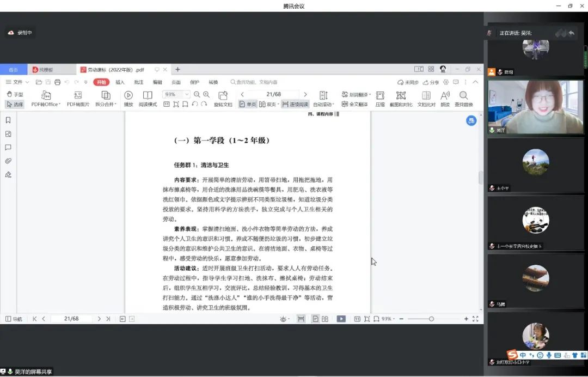Zoom in with the toolbar magnifier plus
The height and width of the screenshot is (377, 588).
[x=206, y=95]
